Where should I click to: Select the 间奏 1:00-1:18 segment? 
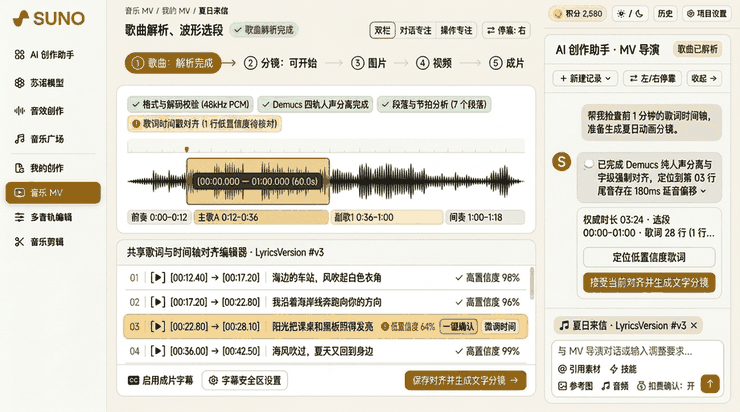[485, 218]
